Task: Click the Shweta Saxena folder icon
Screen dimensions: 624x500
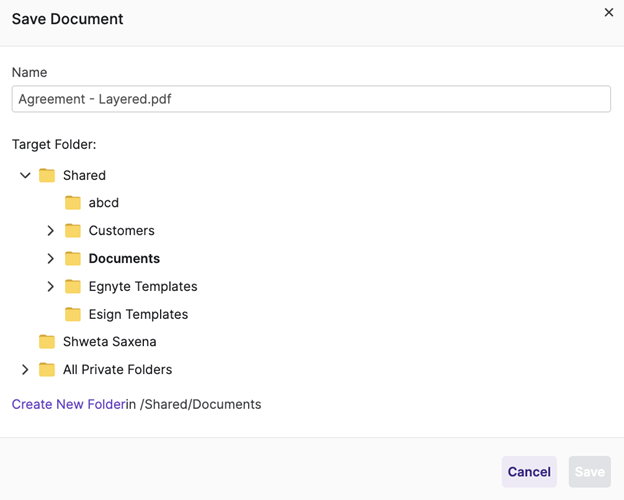Action: coord(47,342)
